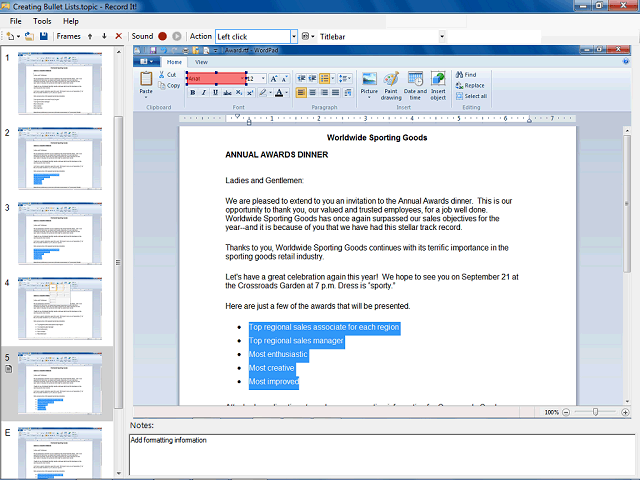Screen dimensions: 640x480
Task: Click save icon in WordPad quick access toolbar
Action: click(153, 50)
